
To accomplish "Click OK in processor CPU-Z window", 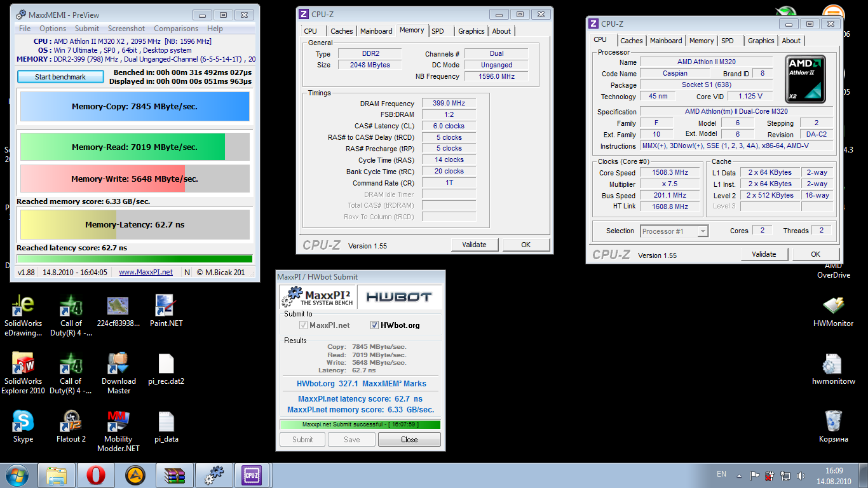I will click(x=815, y=254).
